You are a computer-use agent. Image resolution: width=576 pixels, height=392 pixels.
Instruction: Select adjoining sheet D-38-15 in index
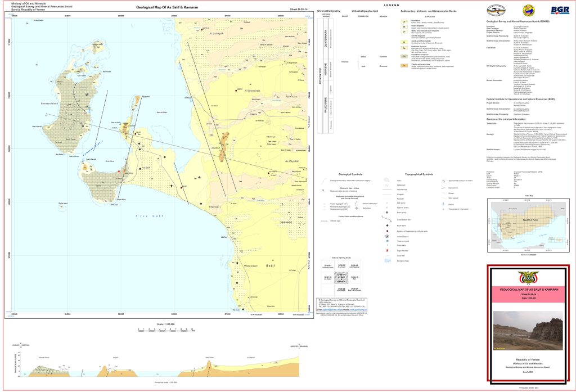coord(354,278)
